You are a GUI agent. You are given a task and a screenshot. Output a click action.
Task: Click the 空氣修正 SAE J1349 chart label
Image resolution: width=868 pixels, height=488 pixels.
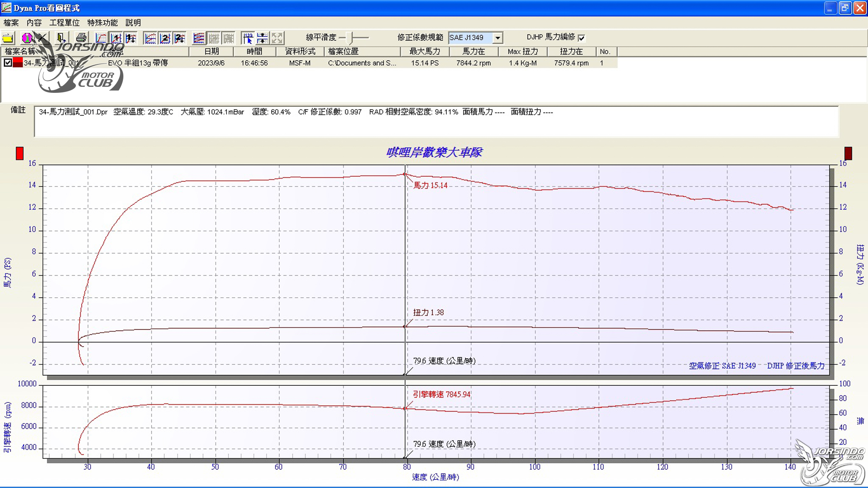(722, 366)
